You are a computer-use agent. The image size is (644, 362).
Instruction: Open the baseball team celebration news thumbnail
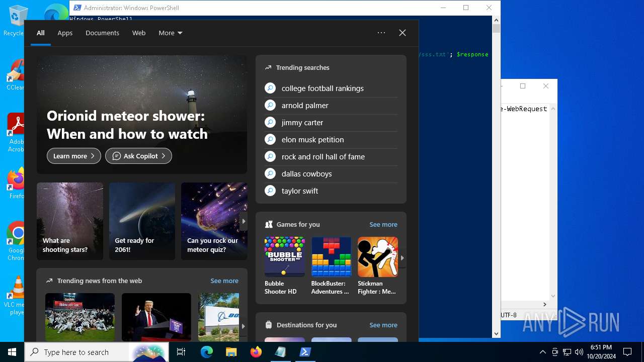(80, 317)
